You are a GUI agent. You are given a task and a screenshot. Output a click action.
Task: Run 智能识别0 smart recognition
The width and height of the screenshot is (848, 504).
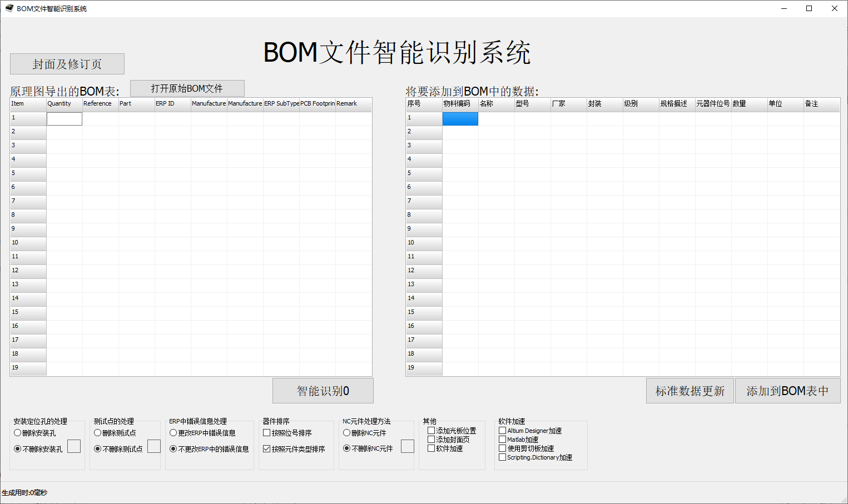point(323,390)
